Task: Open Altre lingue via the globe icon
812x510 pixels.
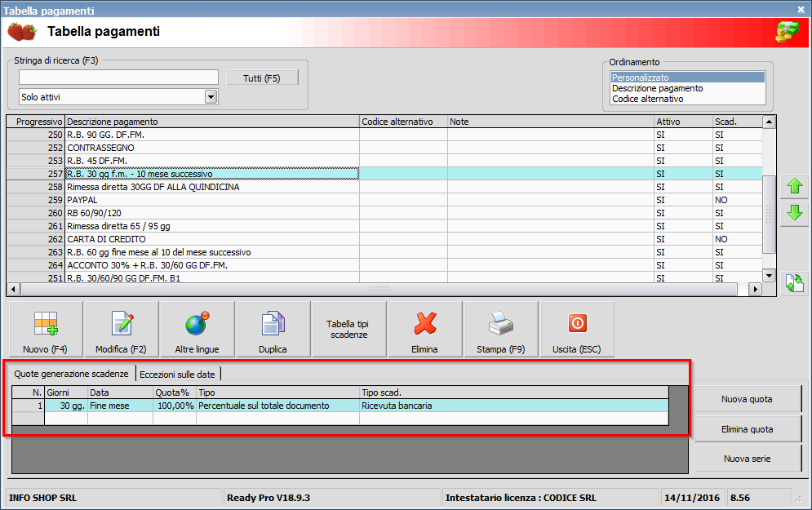Action: point(197,323)
